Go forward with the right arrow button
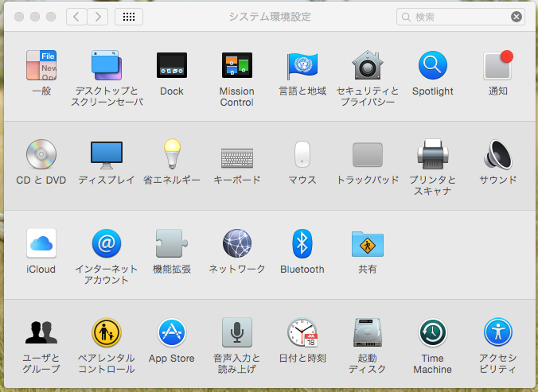 98,17
